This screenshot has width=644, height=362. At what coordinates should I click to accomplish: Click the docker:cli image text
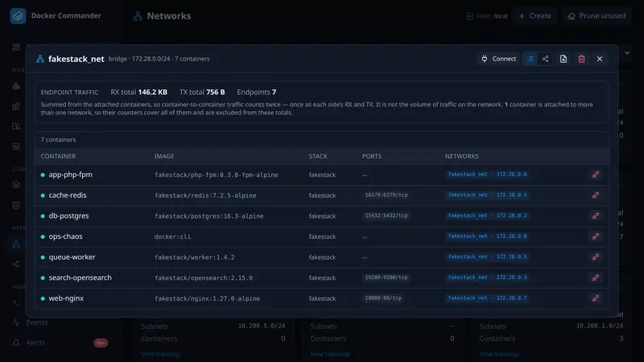172,237
